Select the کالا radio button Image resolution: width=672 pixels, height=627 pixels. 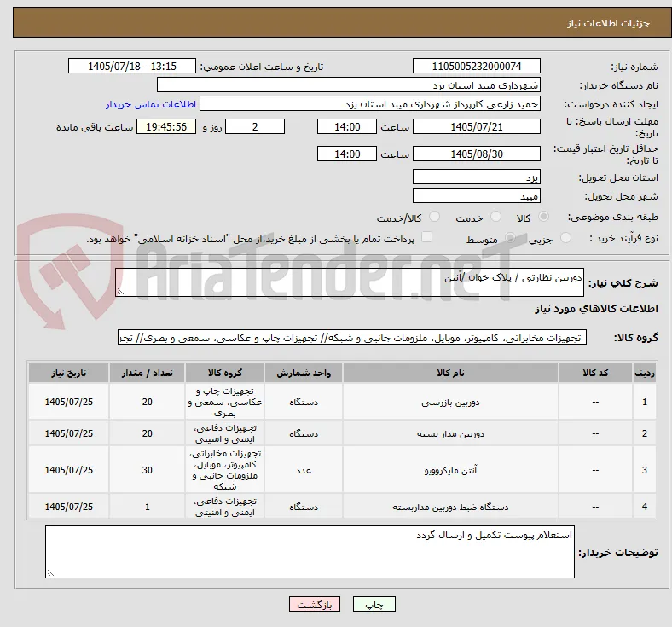pos(543,217)
